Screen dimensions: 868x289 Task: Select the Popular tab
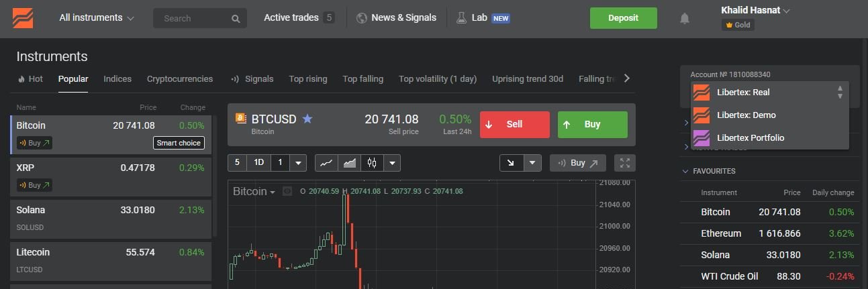point(73,78)
